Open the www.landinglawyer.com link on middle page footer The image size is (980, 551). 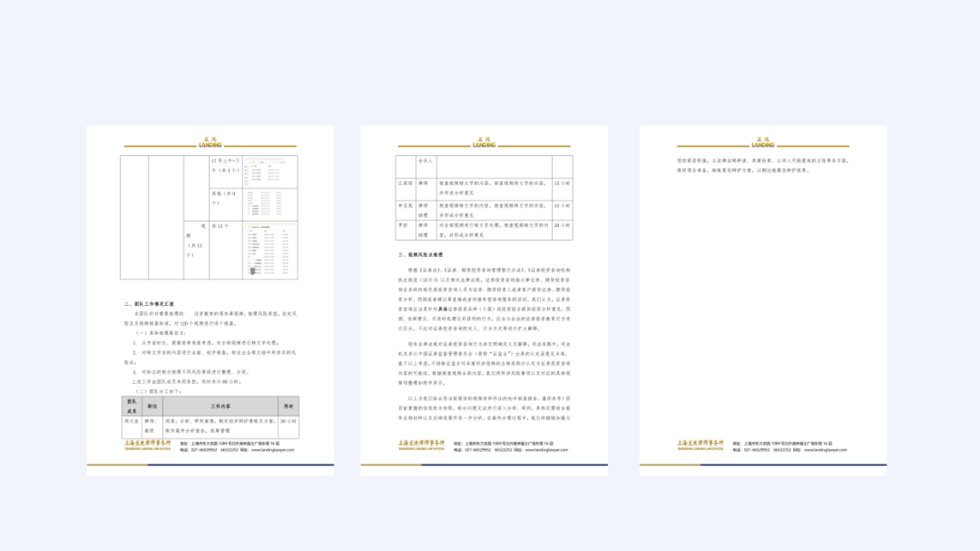[547, 449]
